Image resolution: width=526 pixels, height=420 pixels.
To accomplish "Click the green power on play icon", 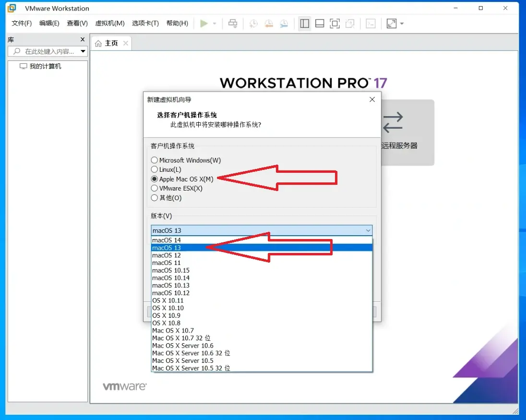I will click(203, 24).
